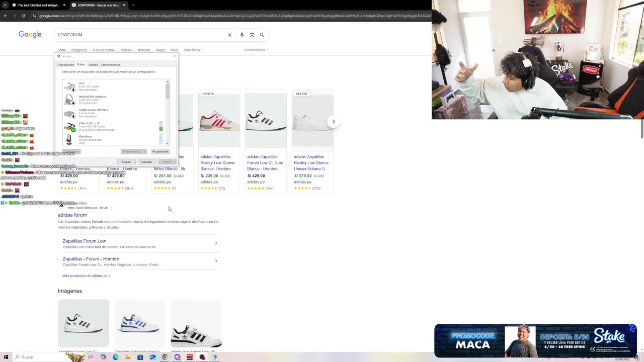This screenshot has height=362, width=644.
Task: Click the magnifier search submit icon
Action: coord(262,35)
